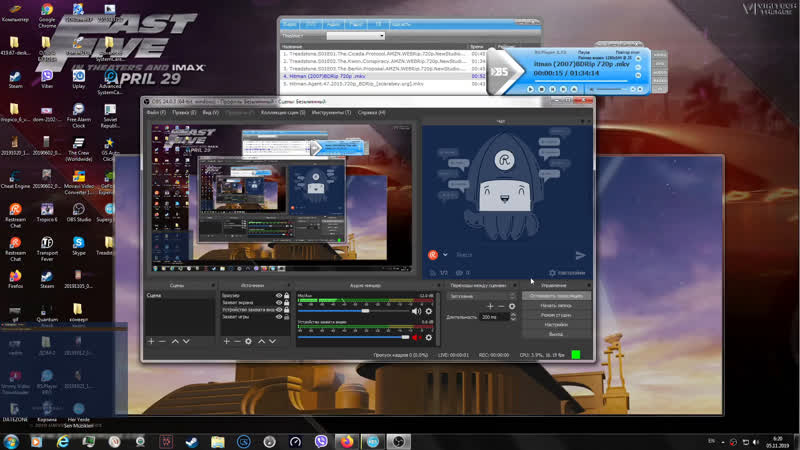Viewport: 800px width, 450px height.
Task: Open Edit menu in OBS
Action: (184, 112)
